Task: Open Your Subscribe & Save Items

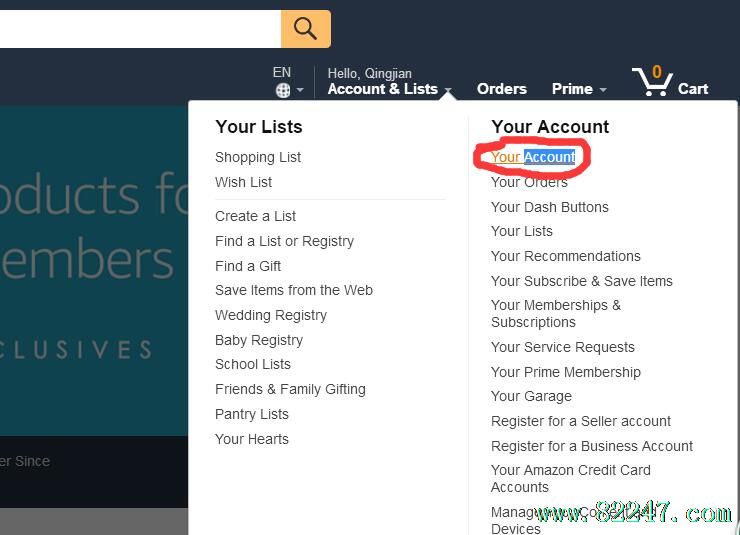Action: click(581, 281)
